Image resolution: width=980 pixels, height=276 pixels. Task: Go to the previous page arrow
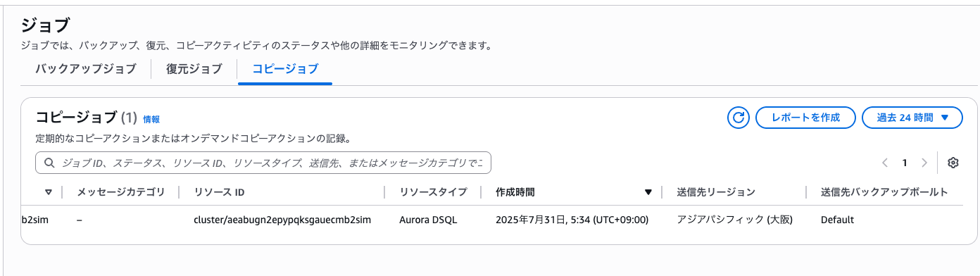point(885,163)
